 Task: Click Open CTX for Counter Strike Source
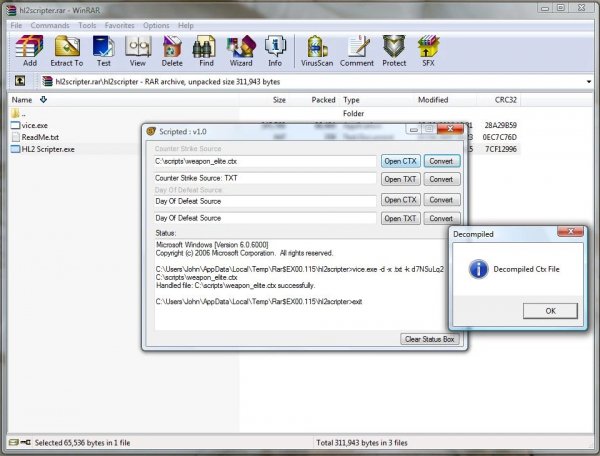(401, 161)
